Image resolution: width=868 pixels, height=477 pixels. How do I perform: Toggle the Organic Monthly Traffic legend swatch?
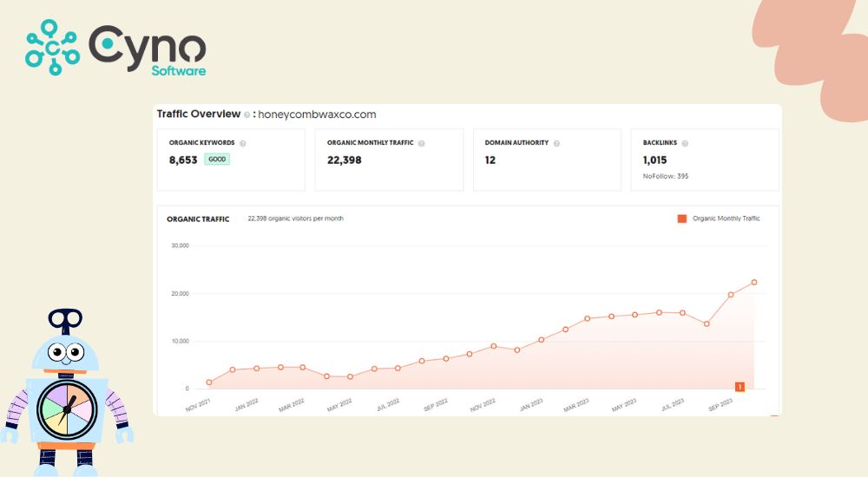pyautogui.click(x=681, y=219)
